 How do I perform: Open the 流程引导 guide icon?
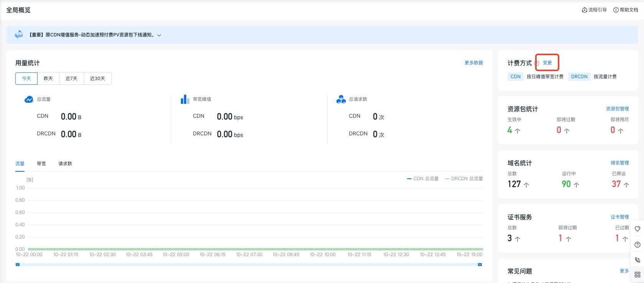pyautogui.click(x=585, y=10)
